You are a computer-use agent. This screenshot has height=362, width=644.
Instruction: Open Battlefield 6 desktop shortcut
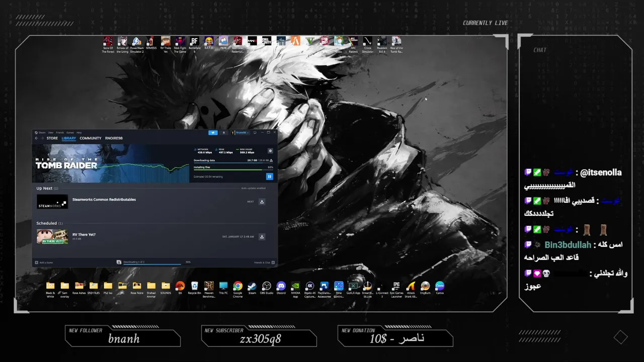tap(194, 45)
